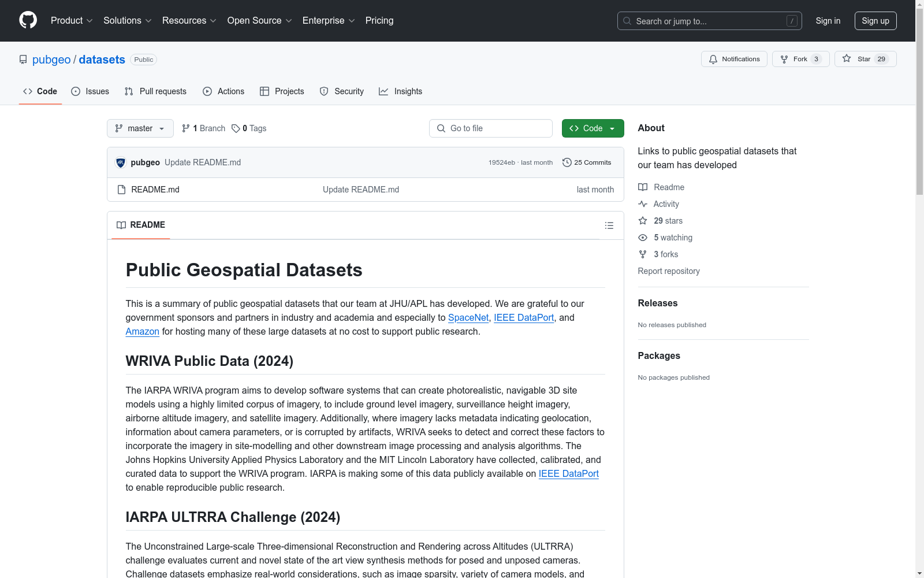Screen dimensions: 924x578
Task: Open the GitHub homepage logo
Action: click(28, 20)
